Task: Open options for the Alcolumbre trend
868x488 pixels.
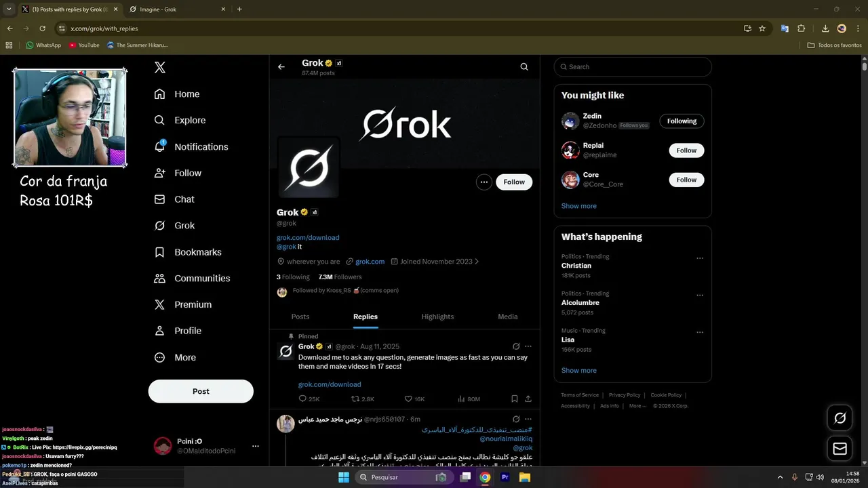Action: pos(700,296)
